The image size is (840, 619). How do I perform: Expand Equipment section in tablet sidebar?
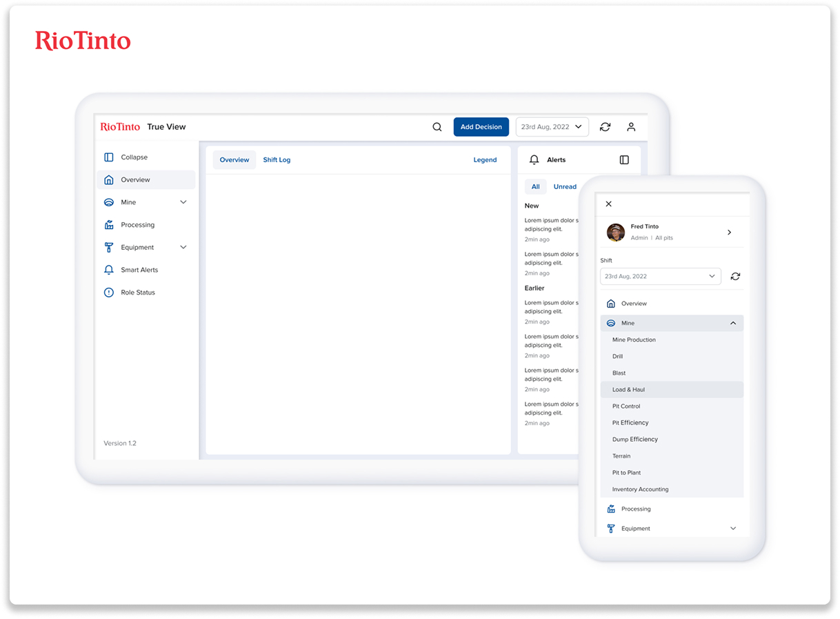pos(183,247)
